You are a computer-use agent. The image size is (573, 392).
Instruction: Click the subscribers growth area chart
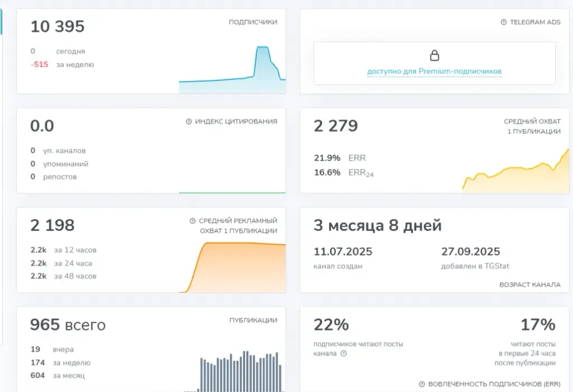click(x=232, y=69)
